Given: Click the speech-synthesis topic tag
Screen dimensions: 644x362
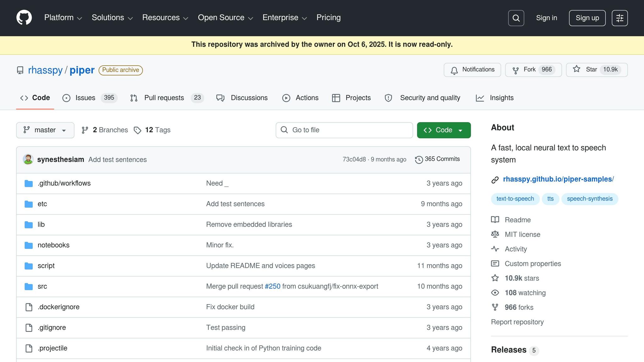Looking at the screenshot, I should (x=590, y=199).
